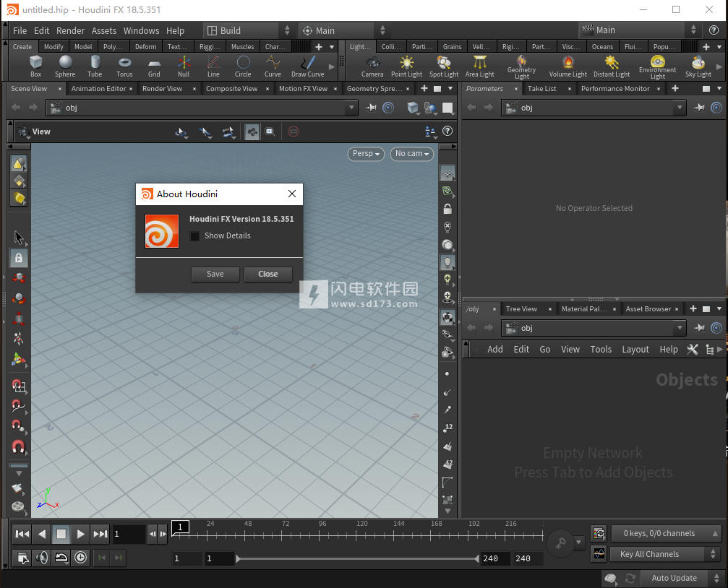The width and height of the screenshot is (728, 588).
Task: Expand the 0 keys, 0/0 channels menu
Action: tap(666, 533)
